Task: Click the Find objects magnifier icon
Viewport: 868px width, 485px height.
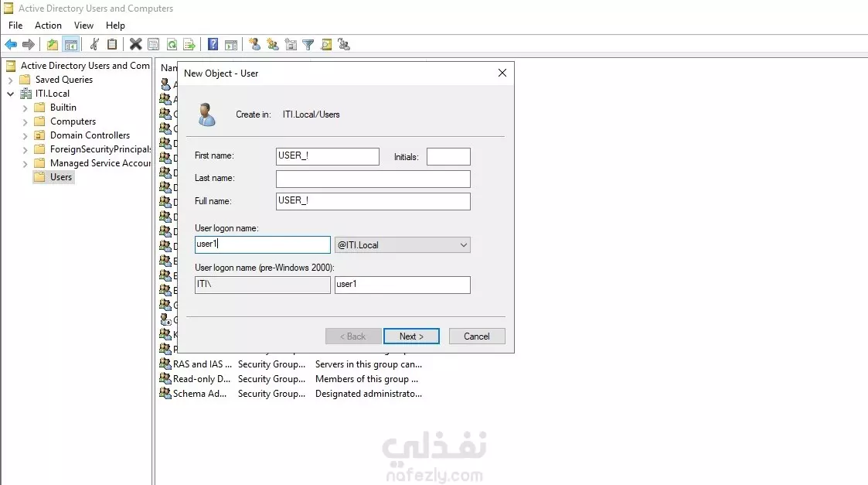Action: coord(327,44)
